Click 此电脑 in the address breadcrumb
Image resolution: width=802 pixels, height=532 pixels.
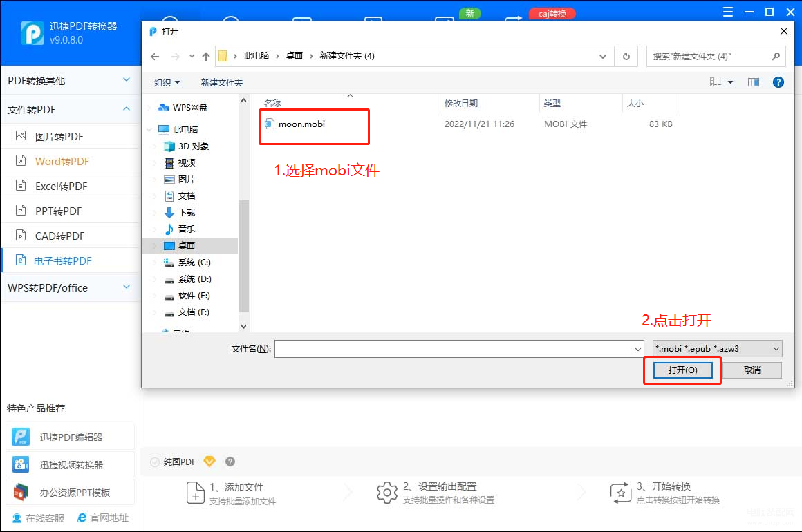tap(257, 56)
